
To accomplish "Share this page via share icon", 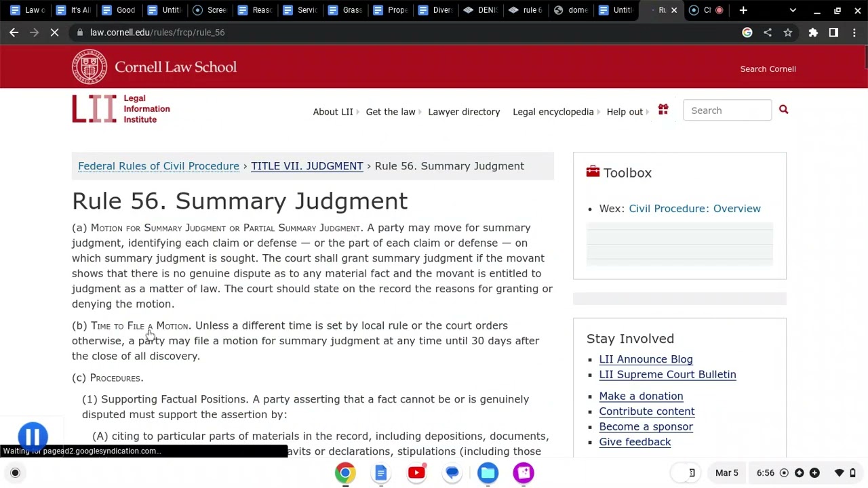I will tap(768, 33).
